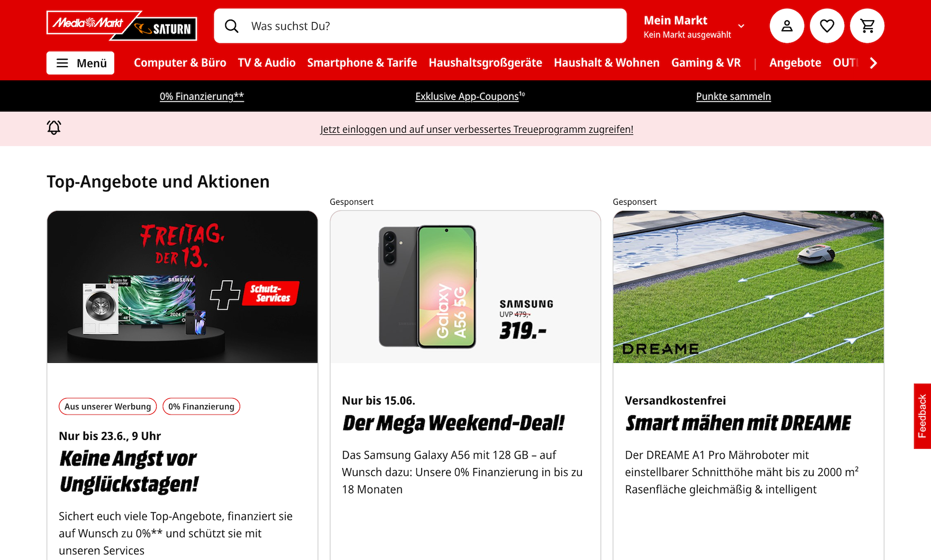Open the Feedback side tab

click(922, 416)
